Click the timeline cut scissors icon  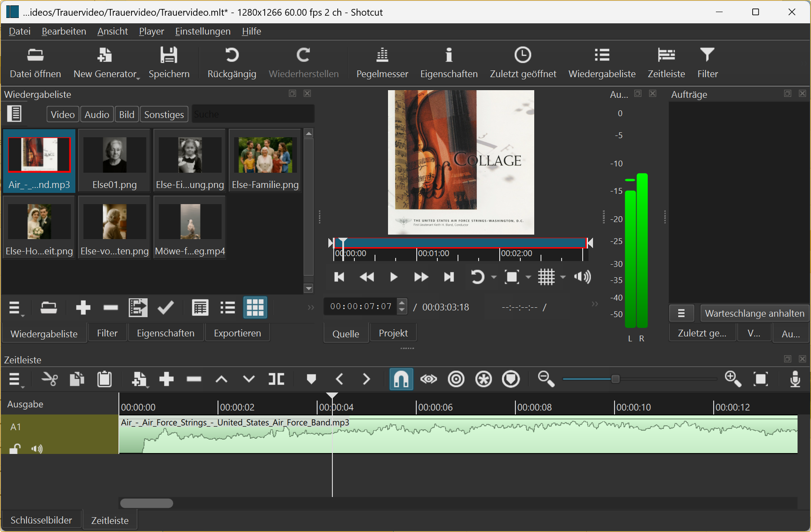coord(49,379)
